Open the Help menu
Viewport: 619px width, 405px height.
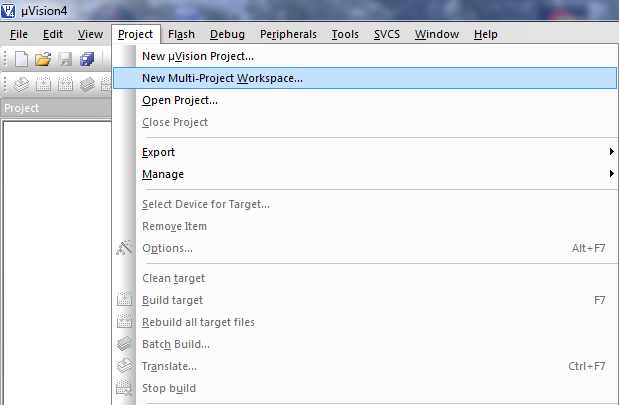486,34
